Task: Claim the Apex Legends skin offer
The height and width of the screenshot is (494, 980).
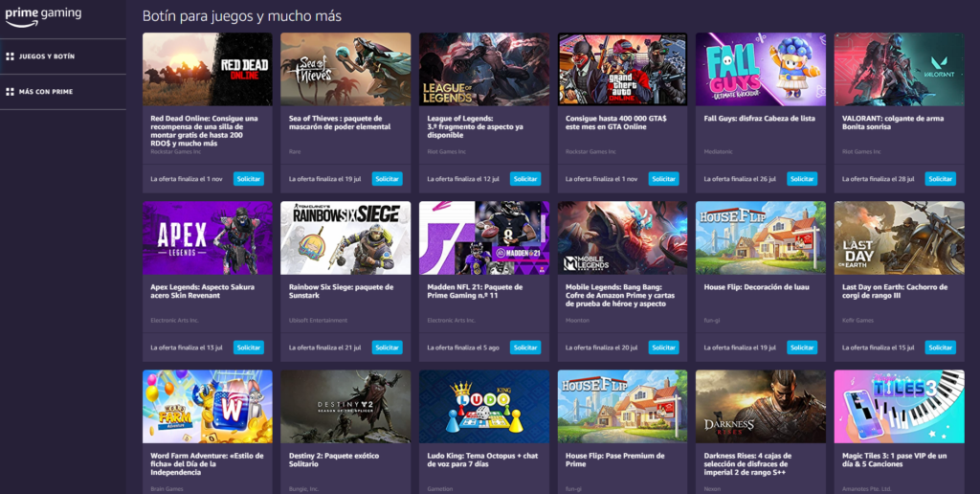Action: pos(249,348)
